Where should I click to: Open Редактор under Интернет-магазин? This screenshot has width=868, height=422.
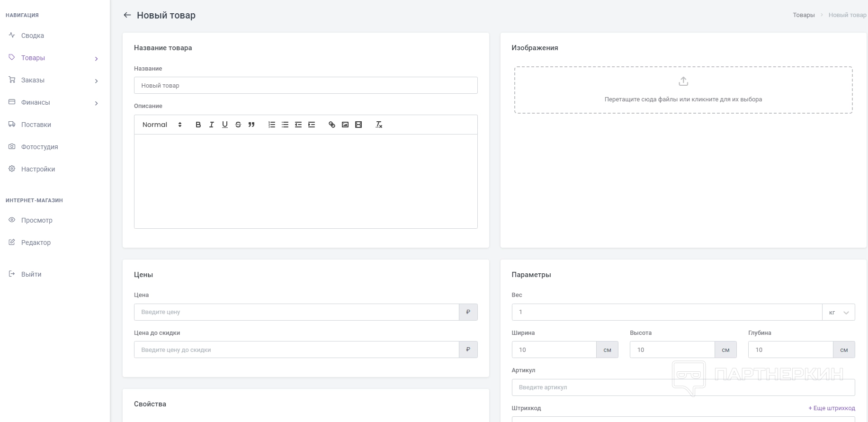pyautogui.click(x=36, y=242)
